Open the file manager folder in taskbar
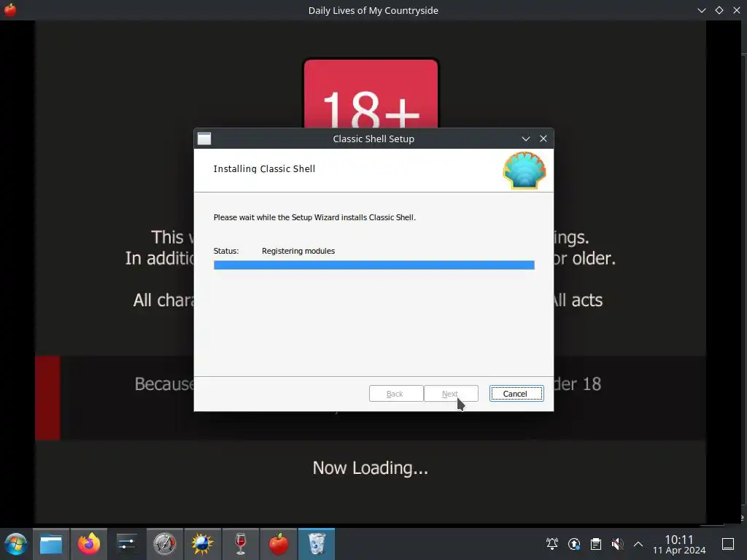 [51, 544]
